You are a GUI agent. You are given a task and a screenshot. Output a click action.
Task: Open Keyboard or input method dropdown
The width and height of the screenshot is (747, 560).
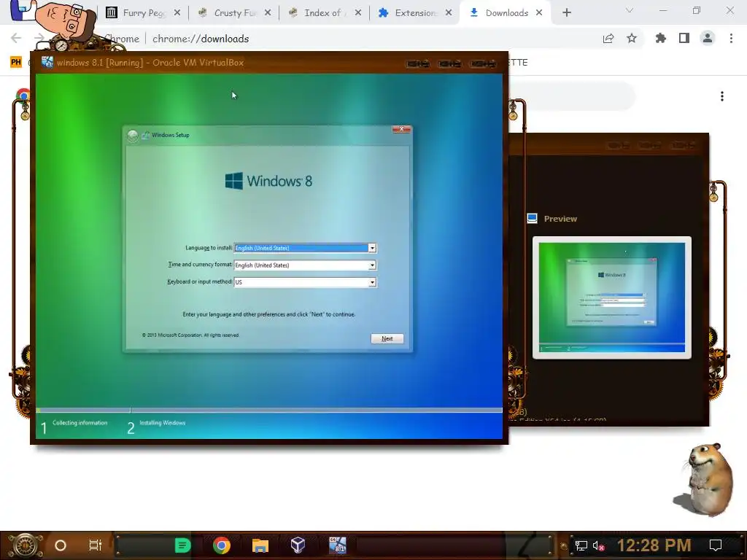tap(305, 282)
